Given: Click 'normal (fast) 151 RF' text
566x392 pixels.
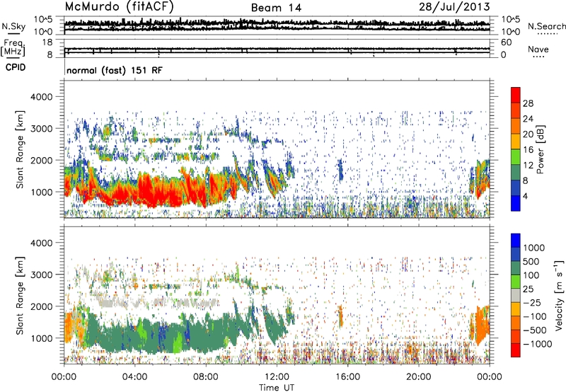Looking at the screenshot, I should (x=115, y=70).
